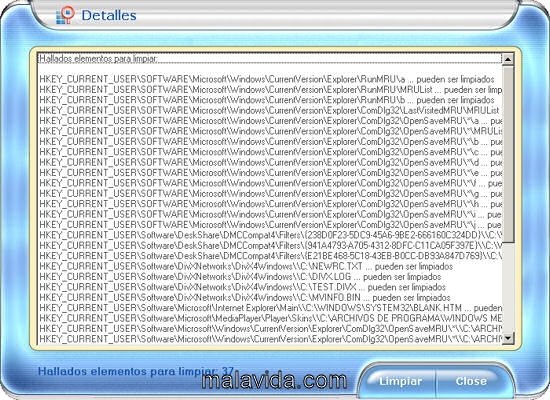Select the OpenSaveMRU\*\MRULis entry
This screenshot has height=400, width=550.
pos(270,131)
